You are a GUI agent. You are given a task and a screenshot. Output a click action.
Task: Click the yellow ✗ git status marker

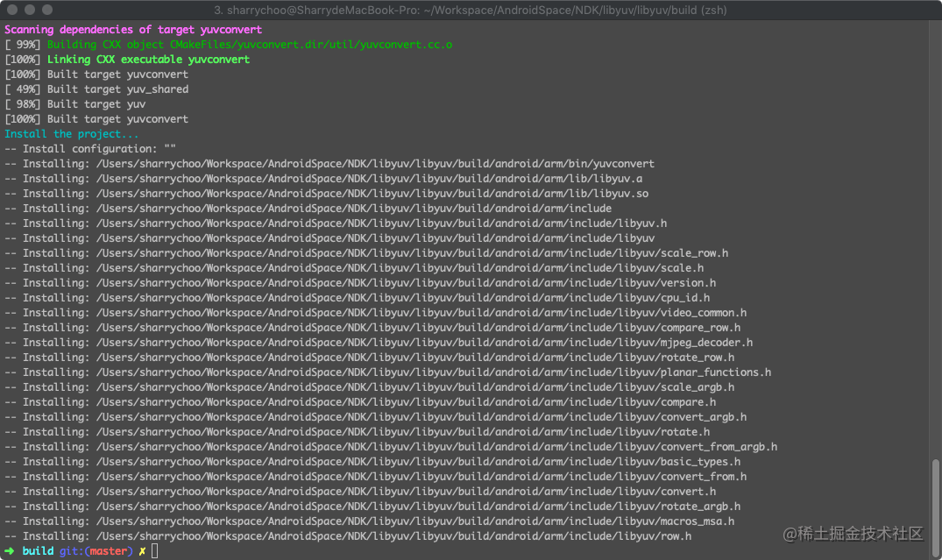(142, 551)
